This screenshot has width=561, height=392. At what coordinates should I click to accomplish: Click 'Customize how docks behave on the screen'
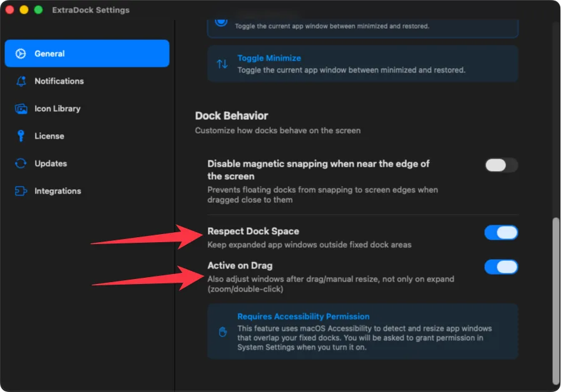click(278, 130)
